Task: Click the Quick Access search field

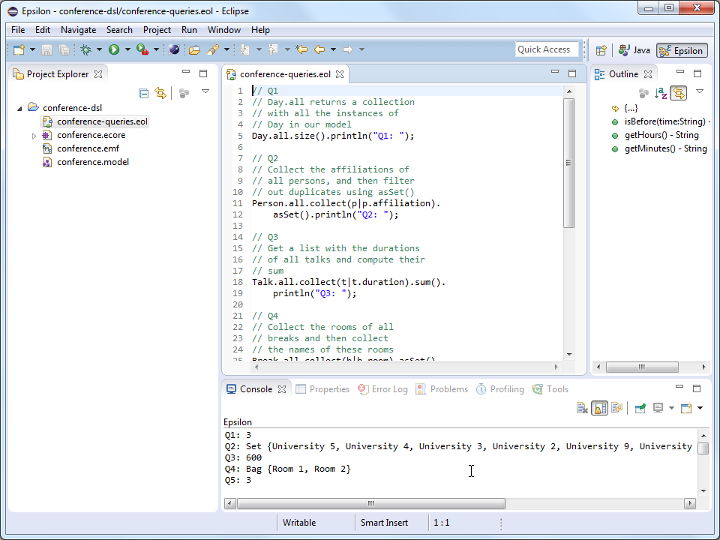Action: pos(545,49)
